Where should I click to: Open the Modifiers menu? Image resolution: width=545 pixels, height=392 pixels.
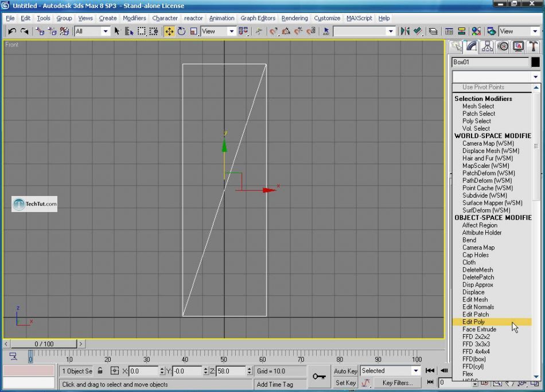coord(134,18)
